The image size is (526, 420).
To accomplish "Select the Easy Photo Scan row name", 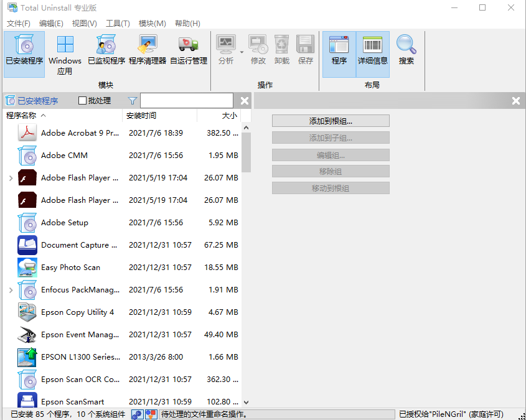I will (x=70, y=268).
